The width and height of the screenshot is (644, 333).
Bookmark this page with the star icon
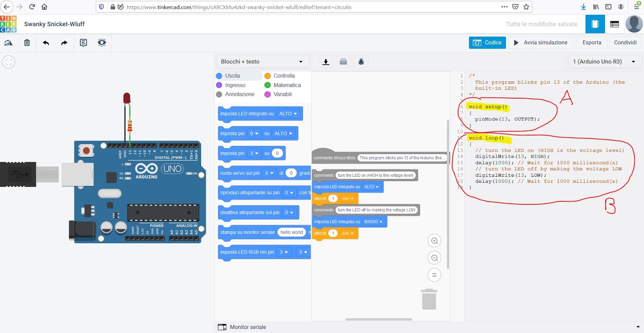(x=526, y=7)
